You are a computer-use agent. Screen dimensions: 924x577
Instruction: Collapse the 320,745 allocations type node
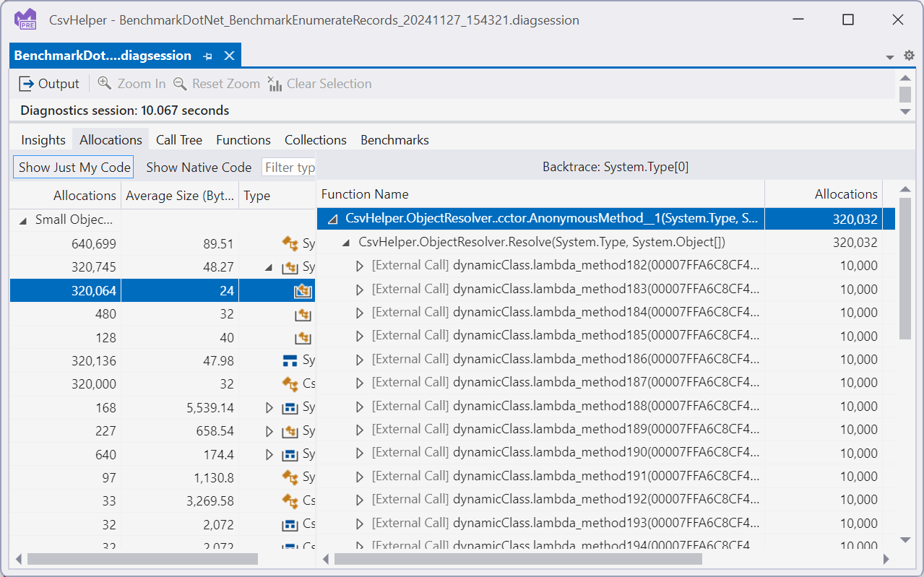coord(269,267)
